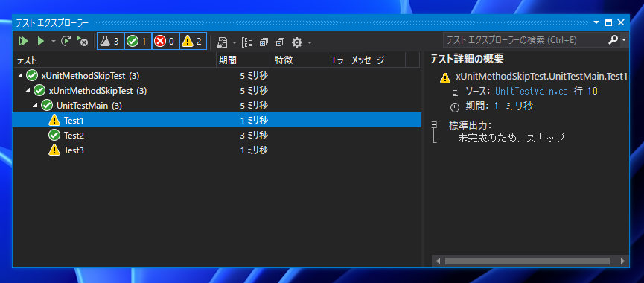Toggle the passed tests filter showing 1
Image resolution: width=644 pixels, height=283 pixels.
[x=138, y=41]
